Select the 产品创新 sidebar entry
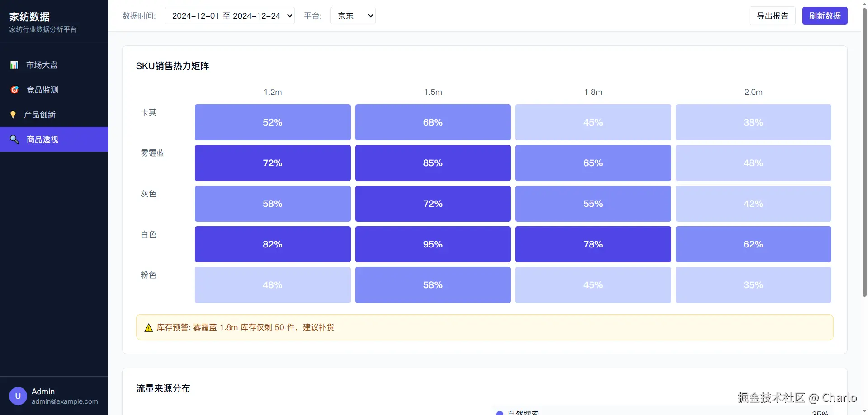The width and height of the screenshot is (868, 415). [x=40, y=115]
